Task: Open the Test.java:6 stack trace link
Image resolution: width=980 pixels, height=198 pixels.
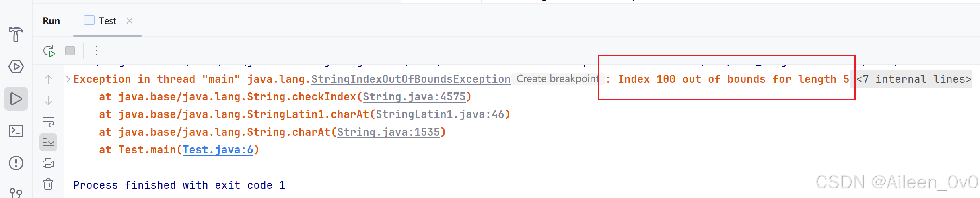Action: click(218, 150)
